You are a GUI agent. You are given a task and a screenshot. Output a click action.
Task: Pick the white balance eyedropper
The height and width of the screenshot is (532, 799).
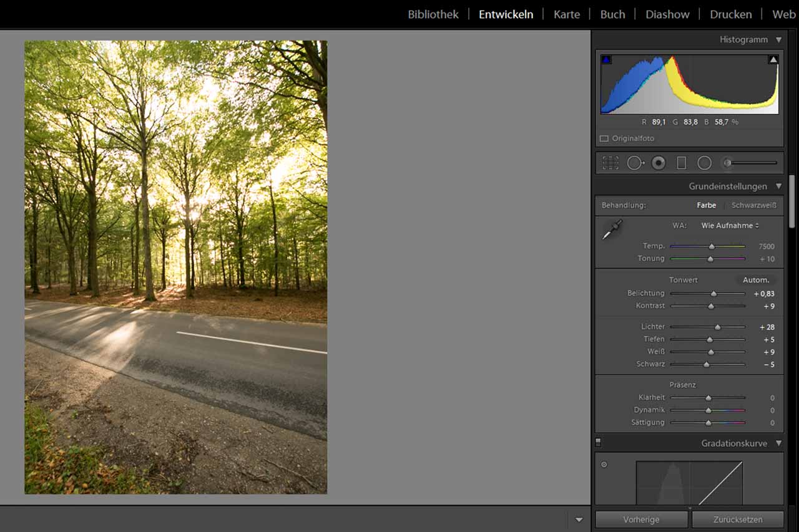tap(612, 230)
